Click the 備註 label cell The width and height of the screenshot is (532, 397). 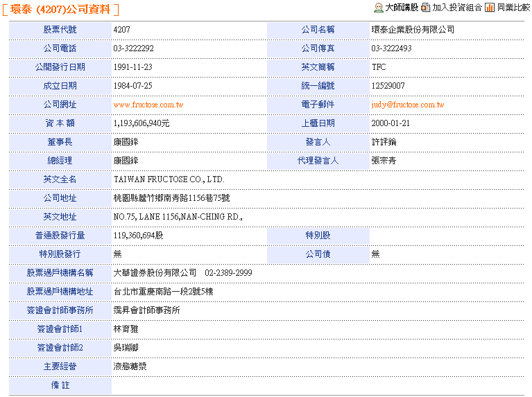pyautogui.click(x=60, y=385)
